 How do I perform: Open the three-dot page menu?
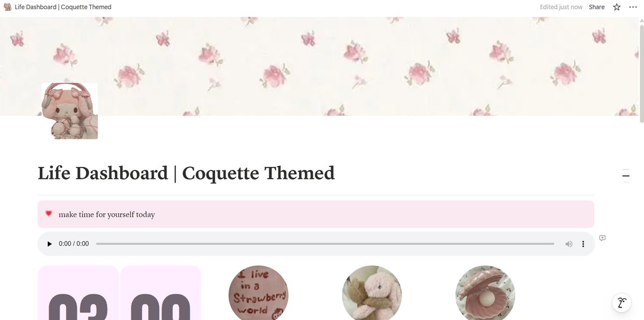[633, 7]
